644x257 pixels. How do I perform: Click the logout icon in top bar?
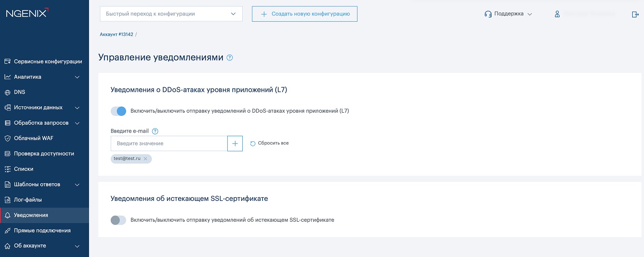click(x=635, y=14)
